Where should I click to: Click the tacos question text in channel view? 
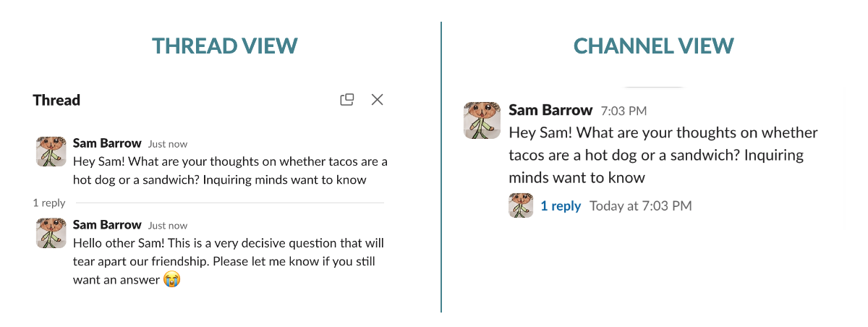(663, 155)
